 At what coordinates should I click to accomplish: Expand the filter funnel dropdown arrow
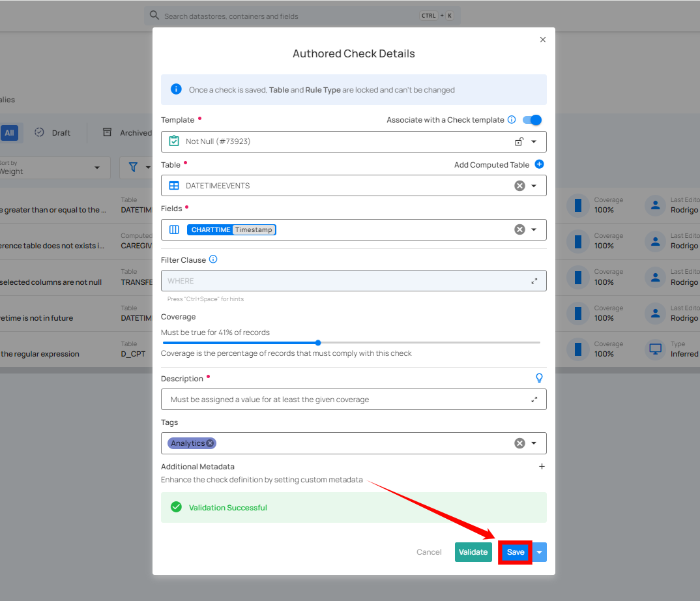tap(148, 168)
